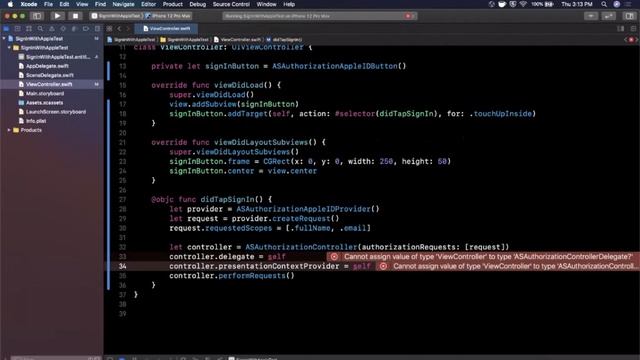The width and height of the screenshot is (640, 360).
Task: Open the Editor menu
Action: [x=148, y=4]
